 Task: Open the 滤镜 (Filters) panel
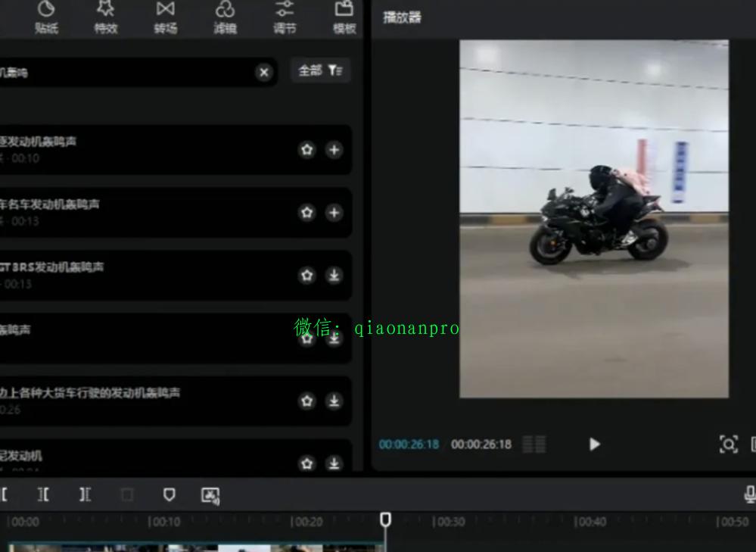pos(225,17)
